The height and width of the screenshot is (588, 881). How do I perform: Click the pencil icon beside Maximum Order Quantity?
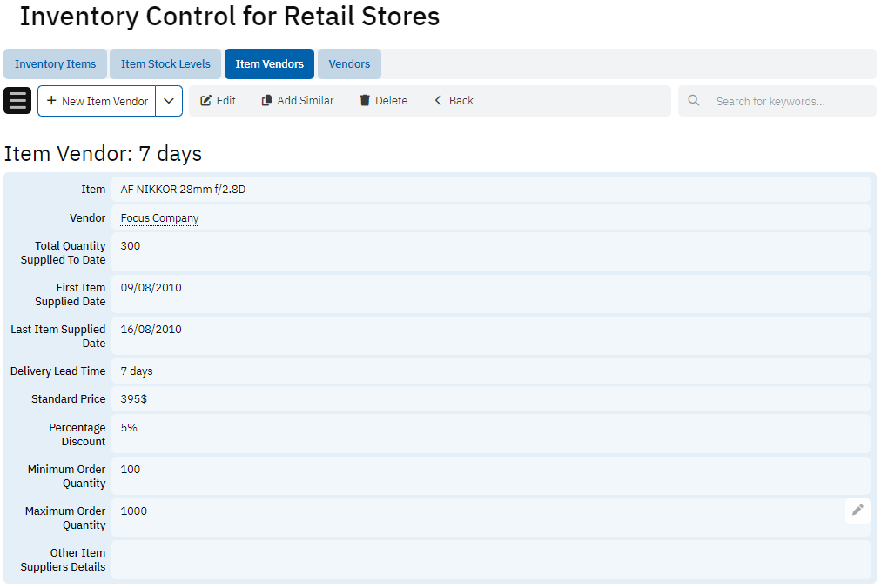pyautogui.click(x=857, y=511)
